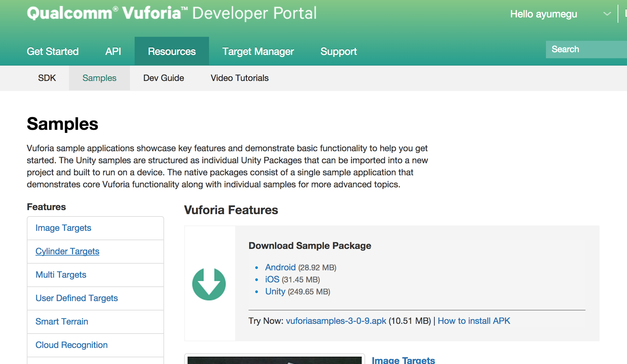
Task: Expand the Hello ayumegu account dropdown
Action: click(607, 14)
